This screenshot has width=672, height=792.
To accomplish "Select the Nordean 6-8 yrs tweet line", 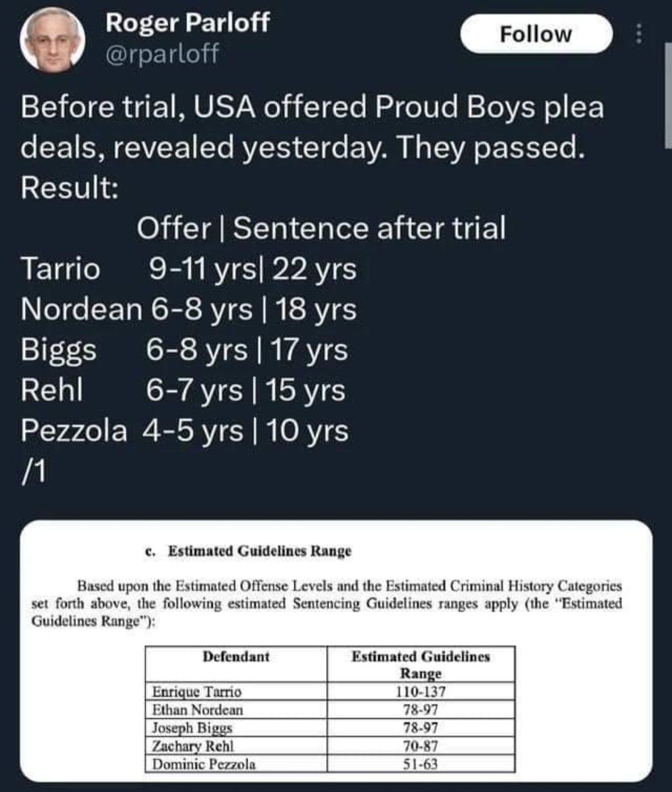I will (x=189, y=309).
